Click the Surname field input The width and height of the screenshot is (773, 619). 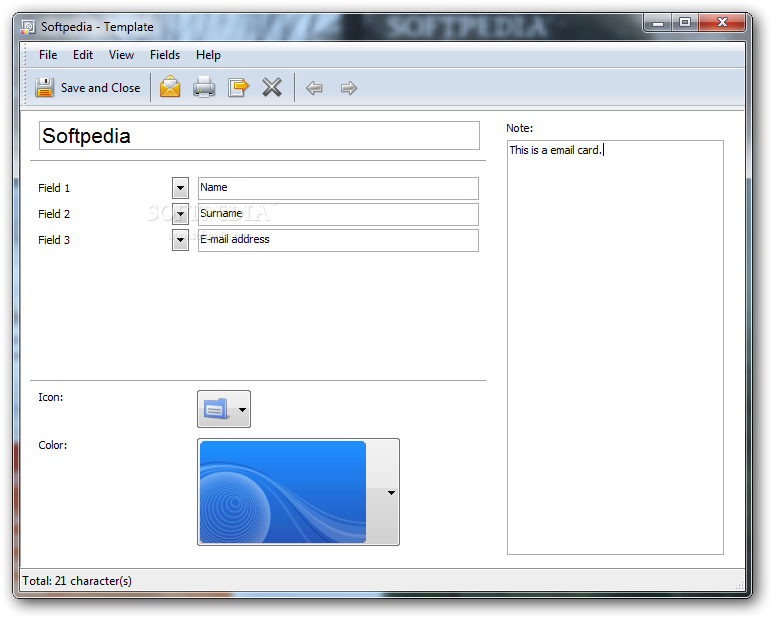tap(338, 214)
